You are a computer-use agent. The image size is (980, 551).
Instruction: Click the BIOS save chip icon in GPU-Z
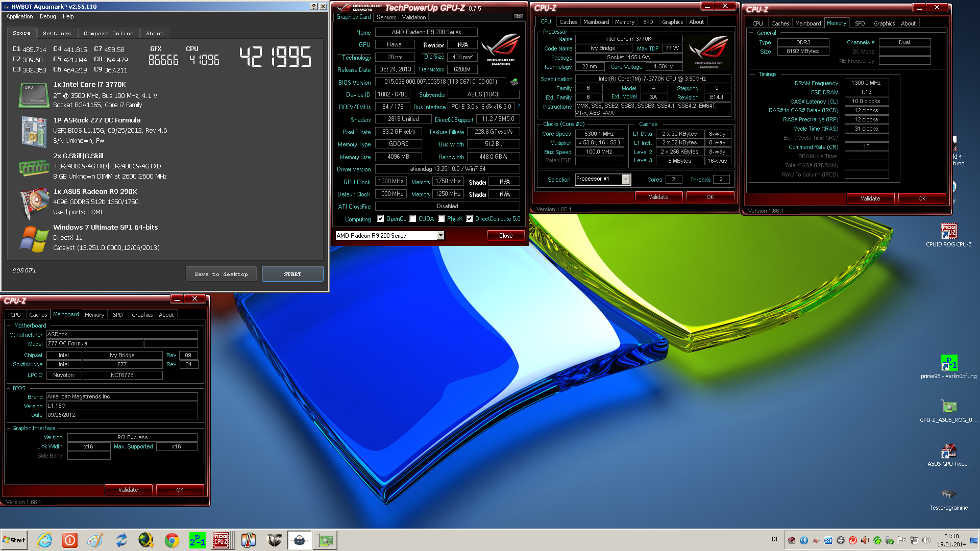pos(514,82)
